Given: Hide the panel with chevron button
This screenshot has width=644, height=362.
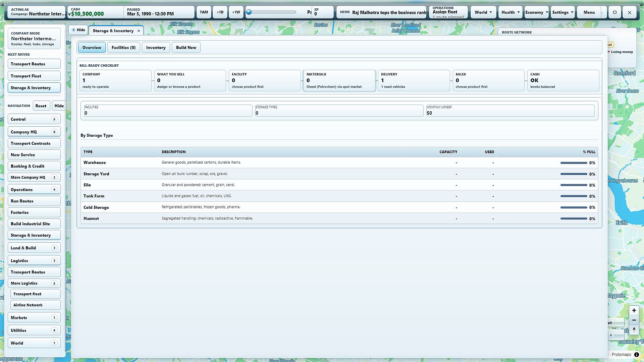Looking at the screenshot, I should [x=78, y=30].
